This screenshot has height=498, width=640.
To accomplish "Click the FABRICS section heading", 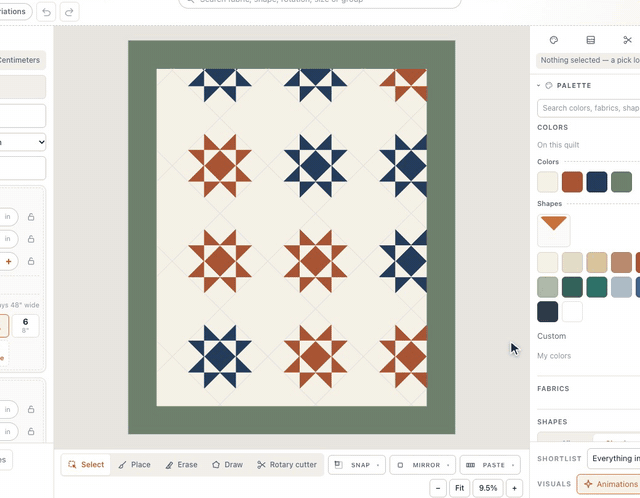I will (x=553, y=389).
